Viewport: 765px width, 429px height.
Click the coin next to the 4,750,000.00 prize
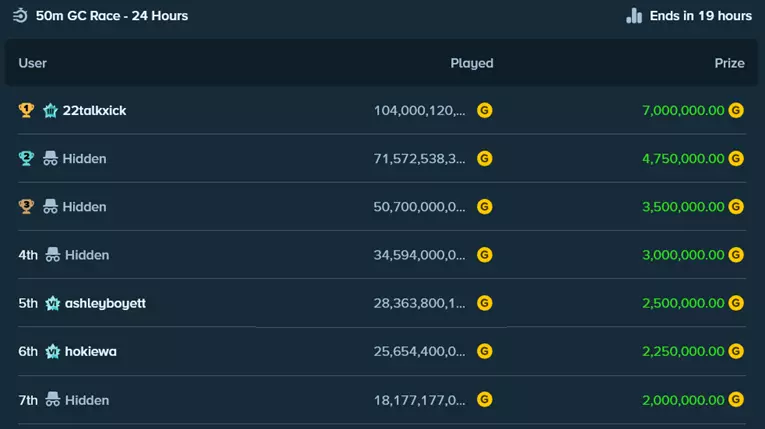(x=736, y=159)
